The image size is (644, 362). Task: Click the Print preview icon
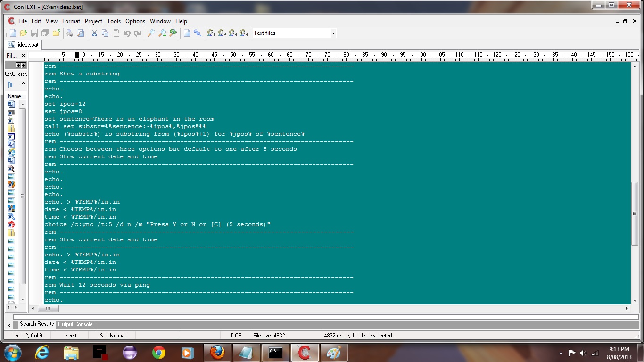81,33
